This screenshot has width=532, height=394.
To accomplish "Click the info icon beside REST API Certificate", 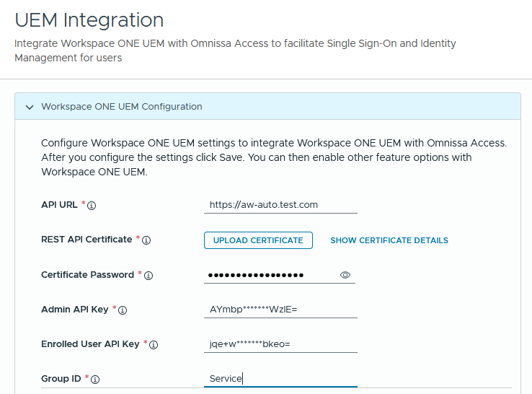I will coord(146,240).
